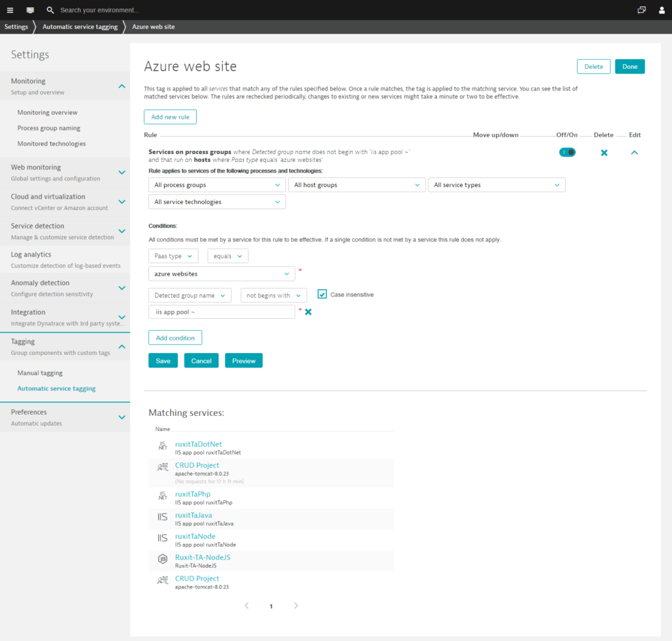Expand the Preferences section
This screenshot has width=672, height=641.
tap(121, 417)
